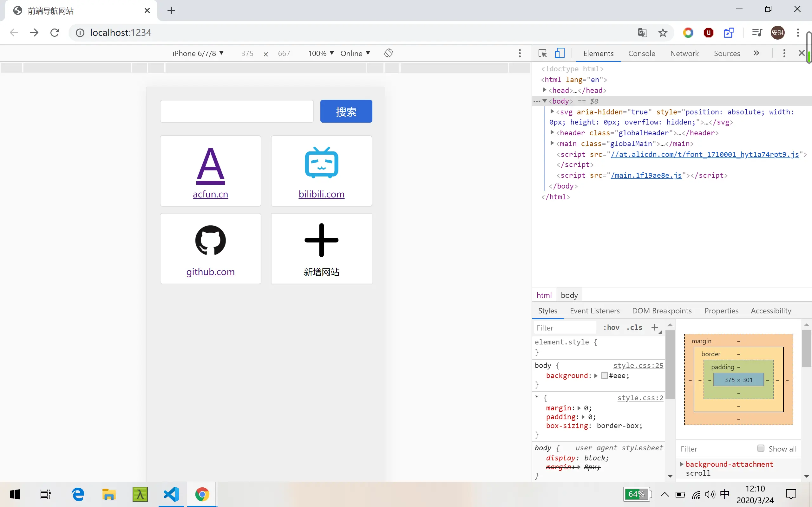
Task: Click the #eee background color swatch
Action: tap(604, 375)
